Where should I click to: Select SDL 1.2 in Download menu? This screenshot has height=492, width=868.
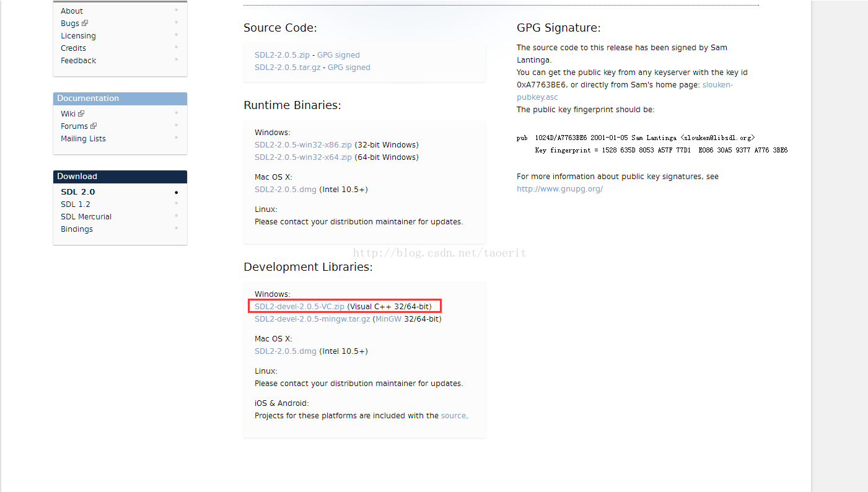pos(76,204)
